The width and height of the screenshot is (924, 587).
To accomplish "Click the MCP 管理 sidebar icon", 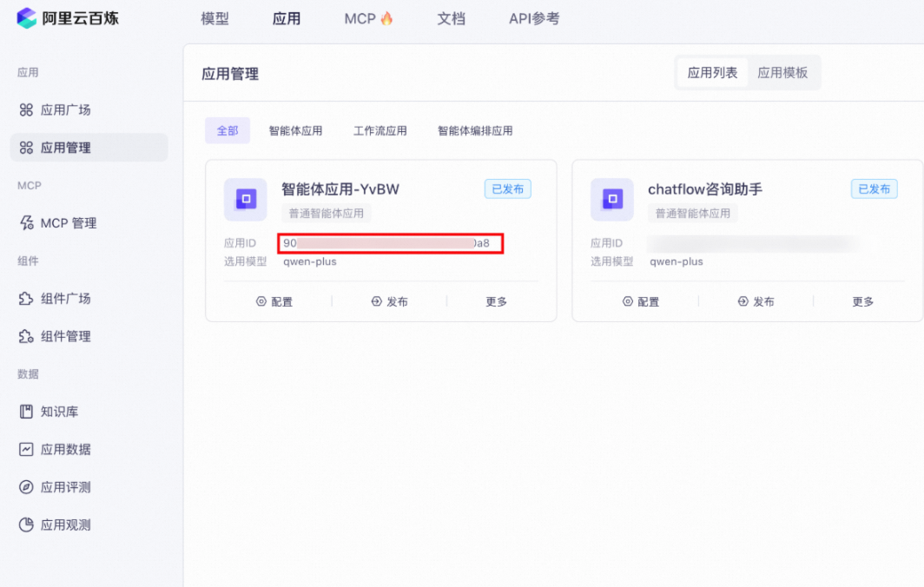I will 27,223.
